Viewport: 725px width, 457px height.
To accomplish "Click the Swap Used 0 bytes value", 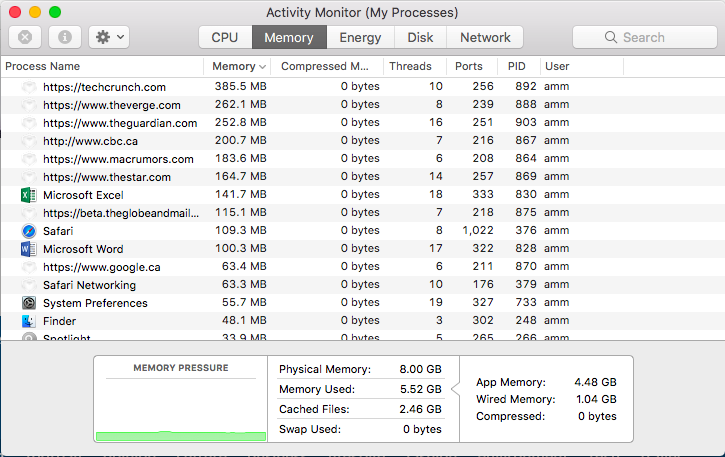I will (422, 429).
